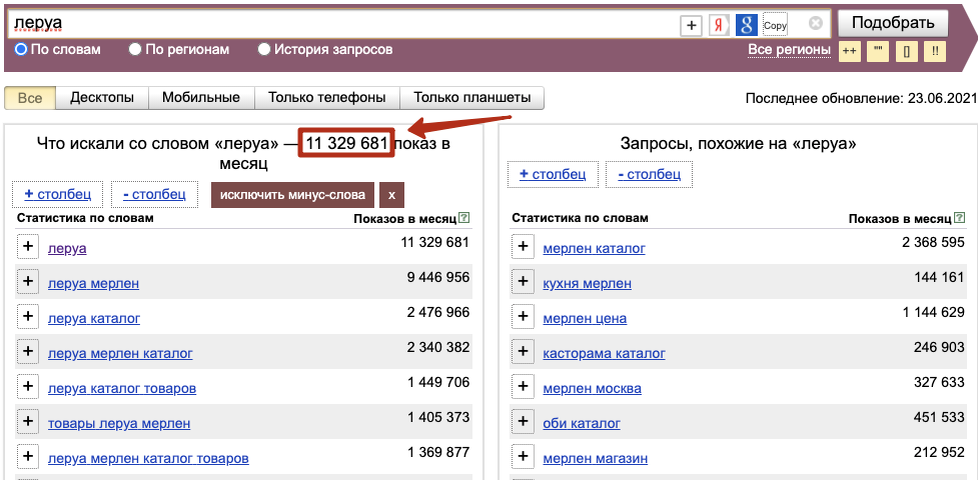Click 'исключить минус-слова' button
Image resolution: width=978 pixels, height=480 pixels.
coord(293,194)
